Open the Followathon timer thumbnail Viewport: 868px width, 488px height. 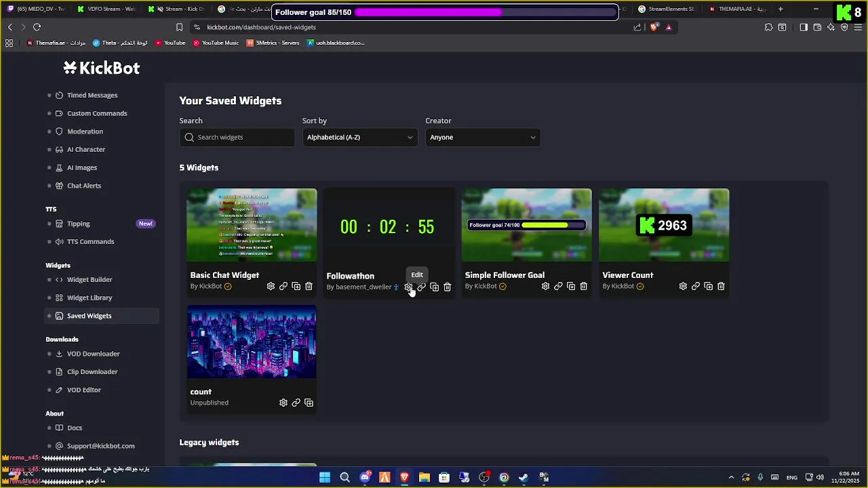click(388, 226)
